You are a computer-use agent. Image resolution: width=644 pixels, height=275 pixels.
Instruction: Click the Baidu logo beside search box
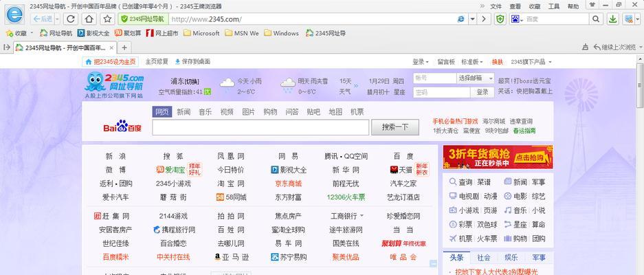point(122,126)
